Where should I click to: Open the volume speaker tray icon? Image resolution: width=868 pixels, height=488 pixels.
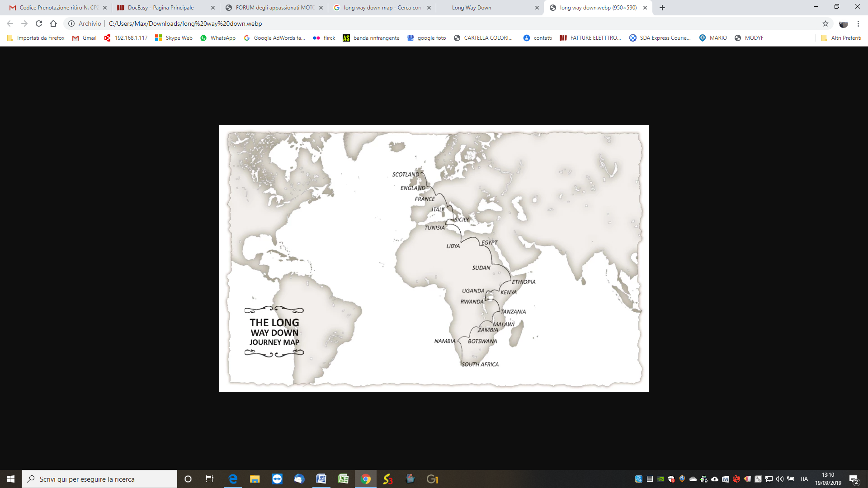pyautogui.click(x=780, y=479)
